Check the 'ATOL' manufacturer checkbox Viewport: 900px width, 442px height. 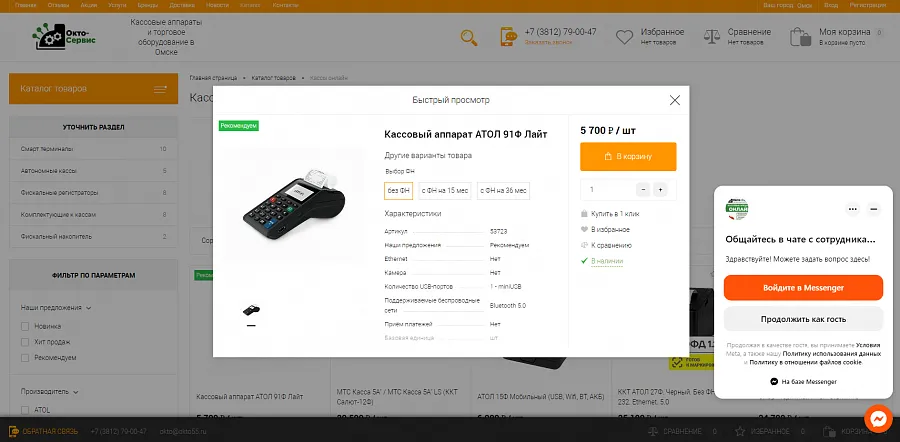(x=25, y=410)
